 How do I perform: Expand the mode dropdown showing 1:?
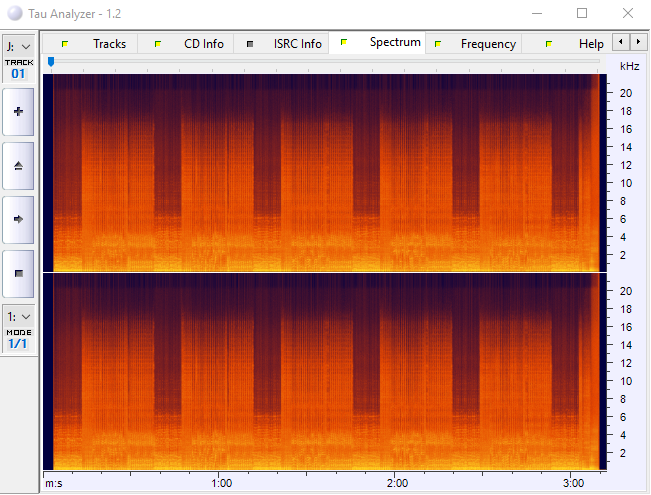coord(19,316)
